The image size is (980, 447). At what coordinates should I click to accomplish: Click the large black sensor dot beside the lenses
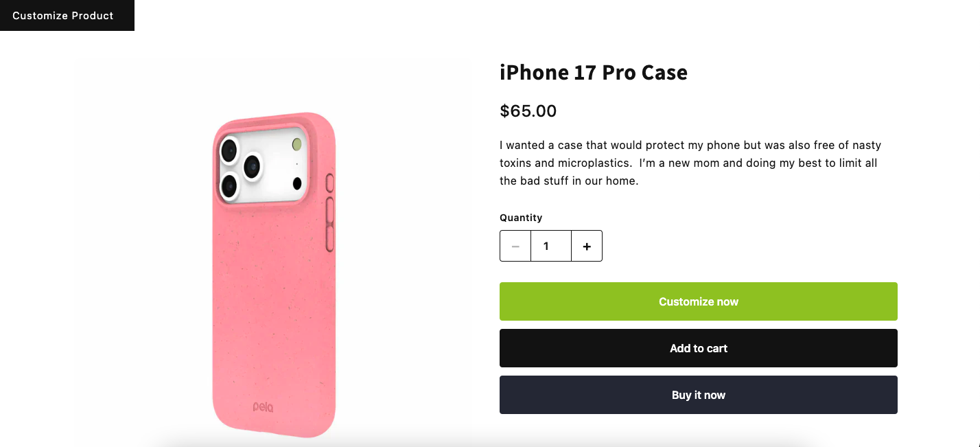[x=297, y=183]
